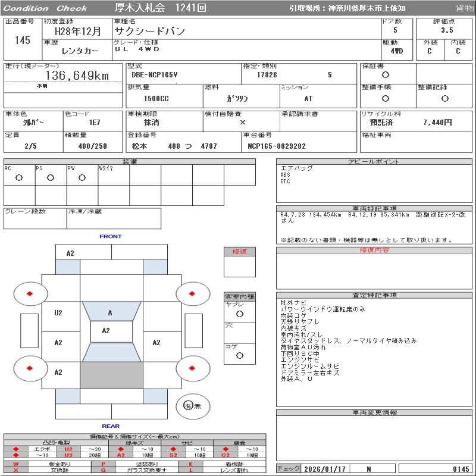The height and width of the screenshot is (476, 476).
Task: Click the red U3 symbol in the legend
Action: click(68, 455)
